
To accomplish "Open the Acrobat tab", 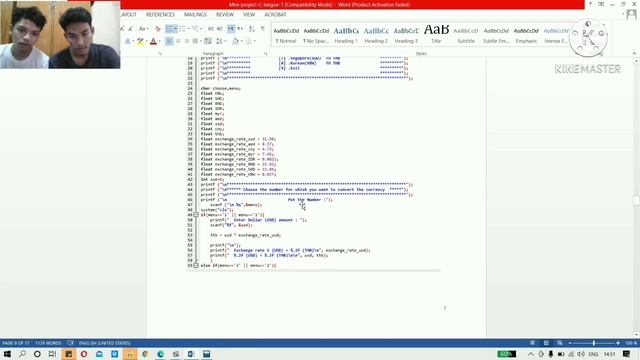I will pyautogui.click(x=275, y=14).
